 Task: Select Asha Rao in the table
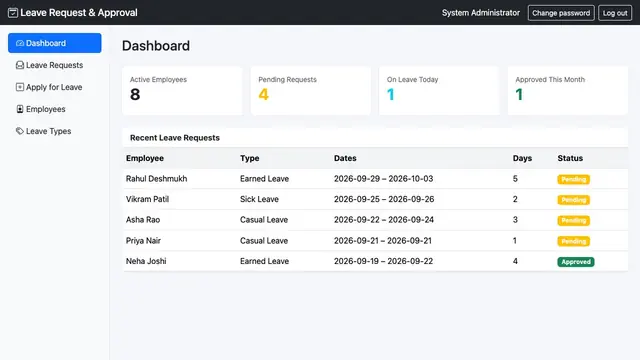[143, 220]
